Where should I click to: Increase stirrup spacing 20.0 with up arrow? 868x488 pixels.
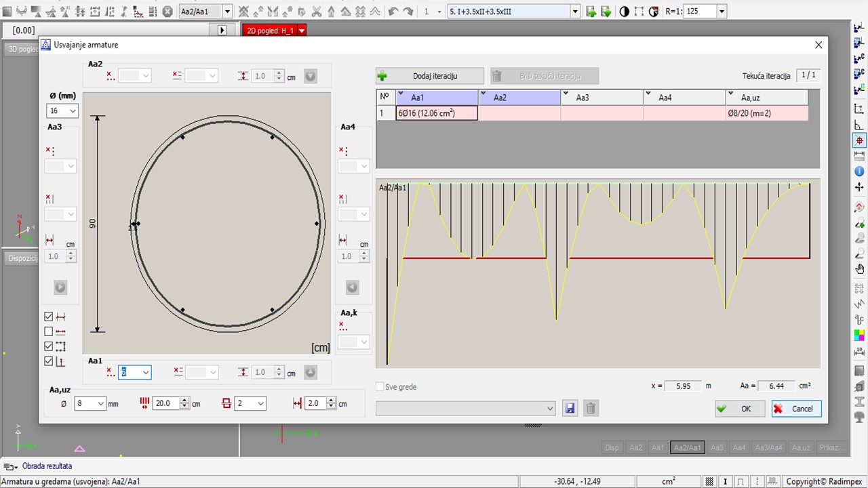(x=184, y=400)
